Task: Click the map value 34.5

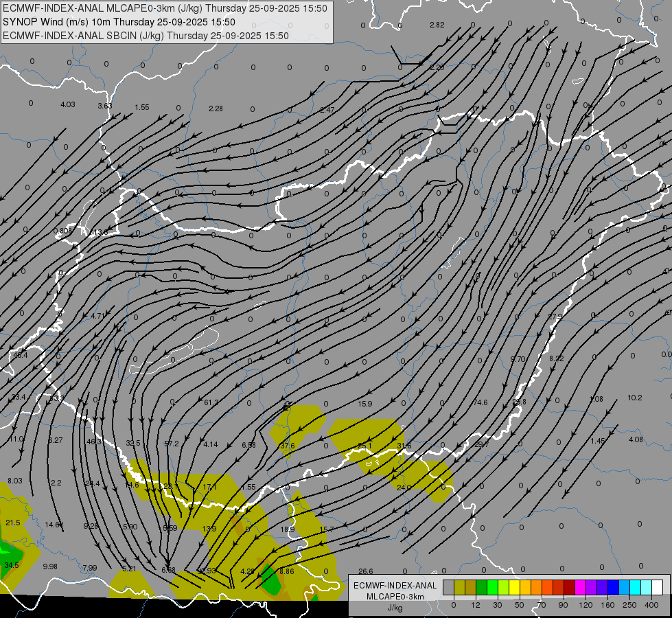Action: [x=12, y=565]
